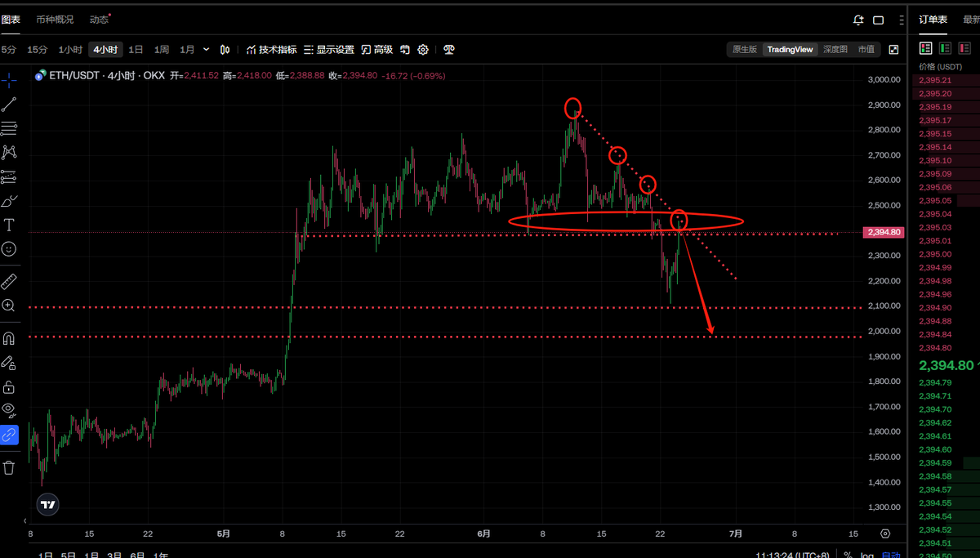Image resolution: width=980 pixels, height=558 pixels.
Task: Click ask price 2,394.99 in order book
Action: click(x=935, y=267)
